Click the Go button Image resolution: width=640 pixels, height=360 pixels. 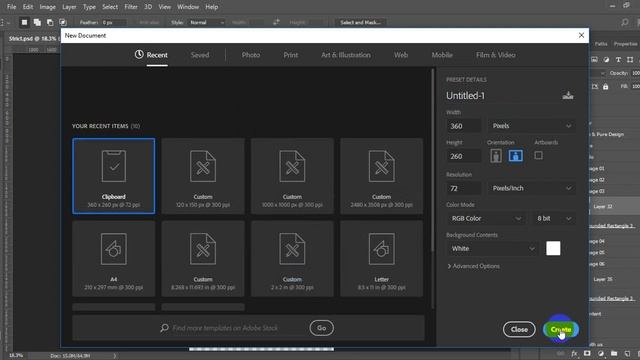point(322,328)
